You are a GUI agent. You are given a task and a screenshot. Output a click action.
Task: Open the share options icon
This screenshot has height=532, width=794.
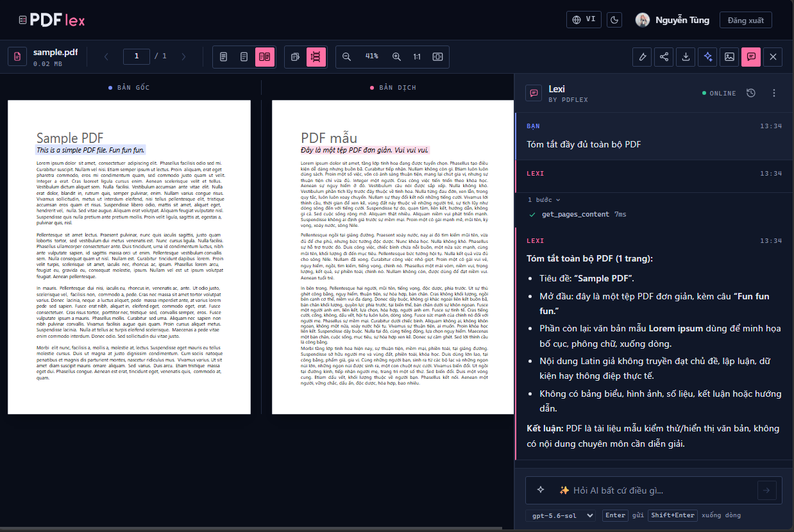664,57
